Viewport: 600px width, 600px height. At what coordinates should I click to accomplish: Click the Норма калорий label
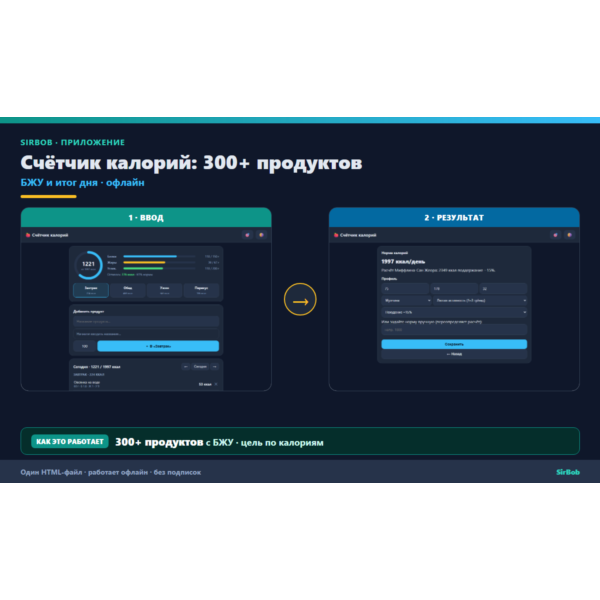pos(395,253)
